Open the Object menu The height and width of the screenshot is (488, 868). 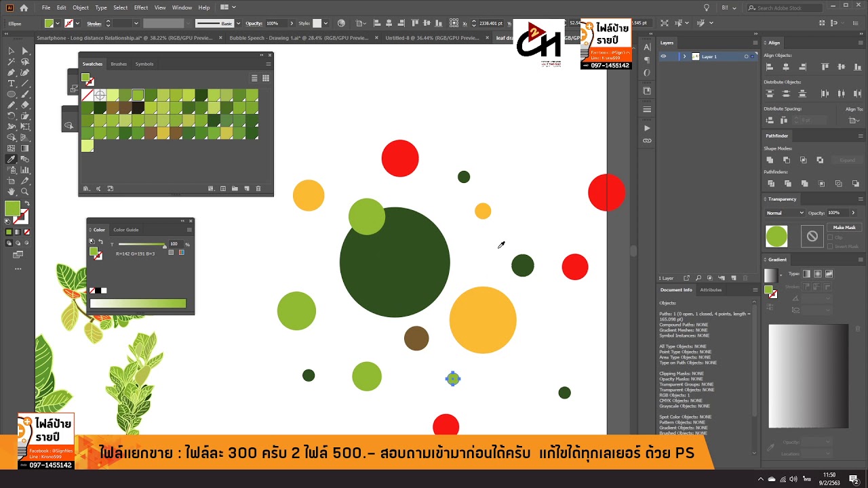(81, 7)
